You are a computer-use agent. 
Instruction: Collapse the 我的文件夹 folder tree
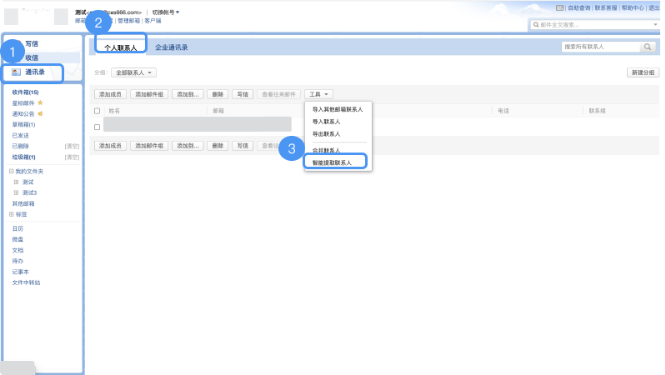[x=11, y=171]
